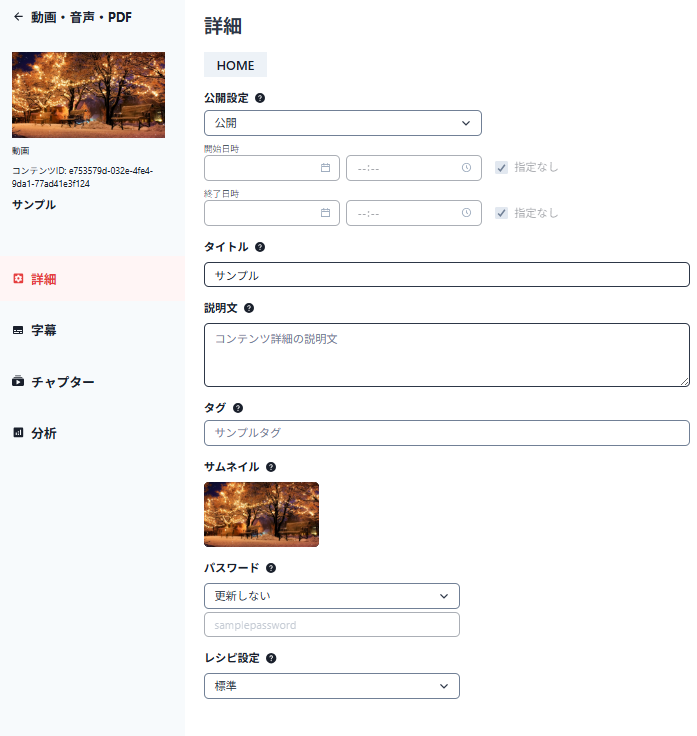Viewport: 697px width, 736px height.
Task: Click the back arrow beside 動画・音声・PDF
Action: click(18, 17)
